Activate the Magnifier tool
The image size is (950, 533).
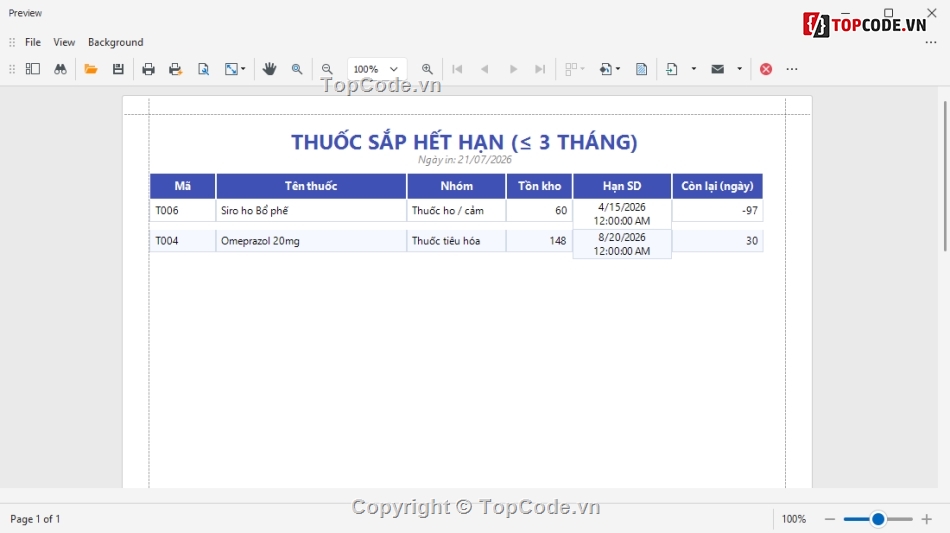tap(297, 69)
